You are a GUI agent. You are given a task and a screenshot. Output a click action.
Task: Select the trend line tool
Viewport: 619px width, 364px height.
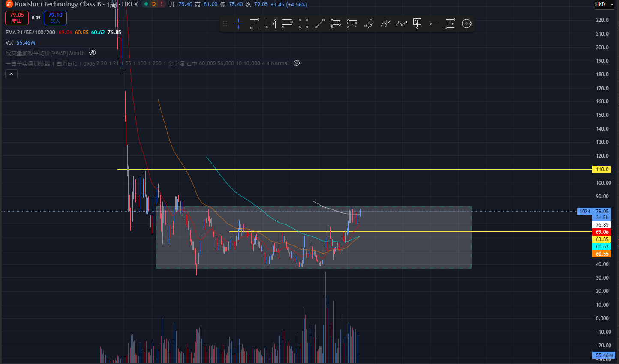pos(320,24)
